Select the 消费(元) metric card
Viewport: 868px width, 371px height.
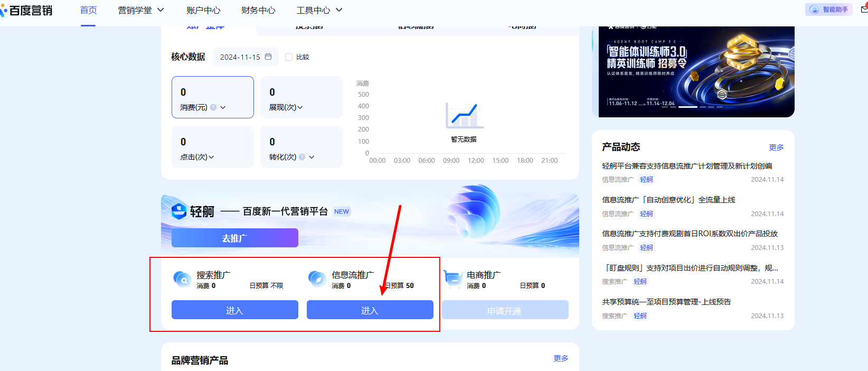[213, 97]
